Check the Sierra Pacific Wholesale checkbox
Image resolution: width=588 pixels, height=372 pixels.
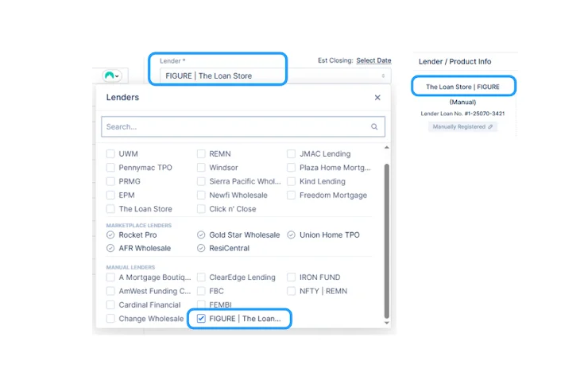coord(201,181)
